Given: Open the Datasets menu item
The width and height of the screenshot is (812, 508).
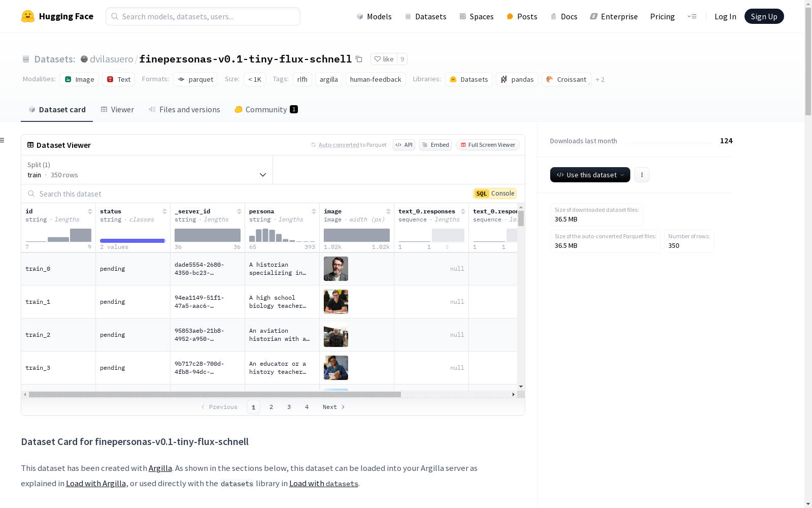Looking at the screenshot, I should pyautogui.click(x=425, y=16).
